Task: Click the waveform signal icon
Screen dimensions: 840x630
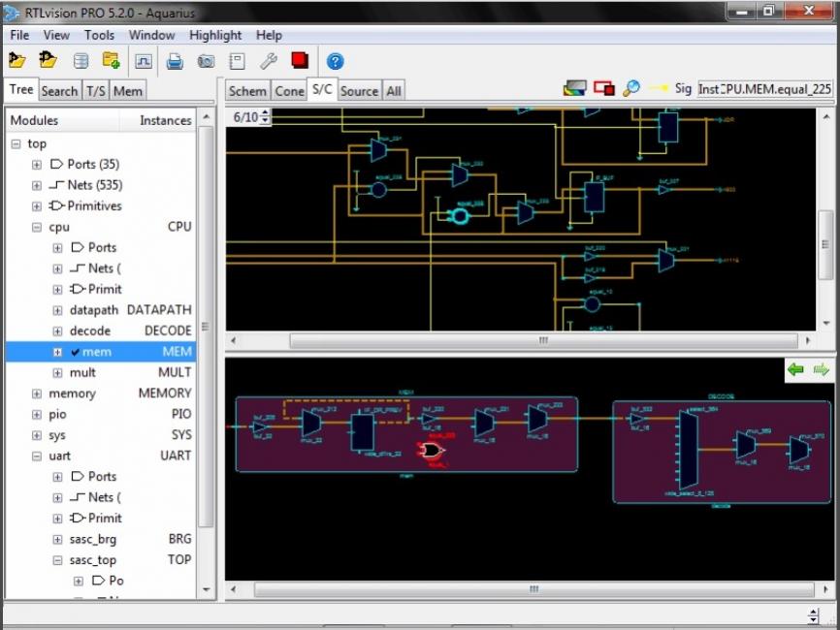Action: (x=143, y=61)
